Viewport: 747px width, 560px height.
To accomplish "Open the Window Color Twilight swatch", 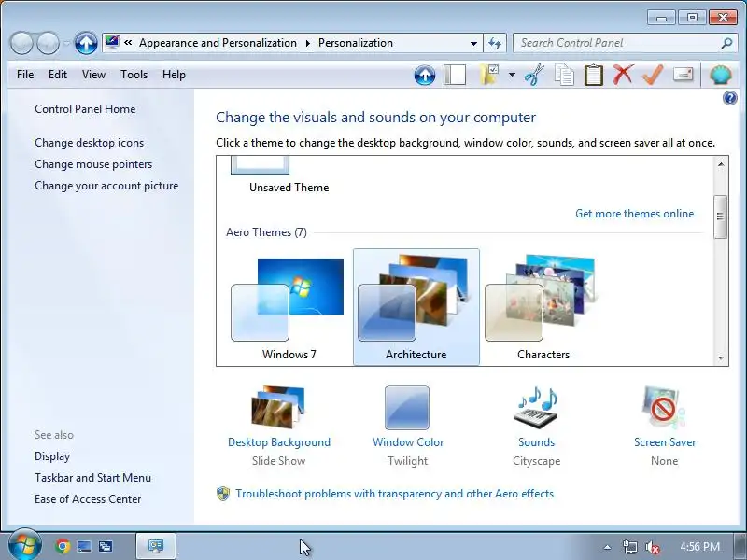I will pos(407,408).
